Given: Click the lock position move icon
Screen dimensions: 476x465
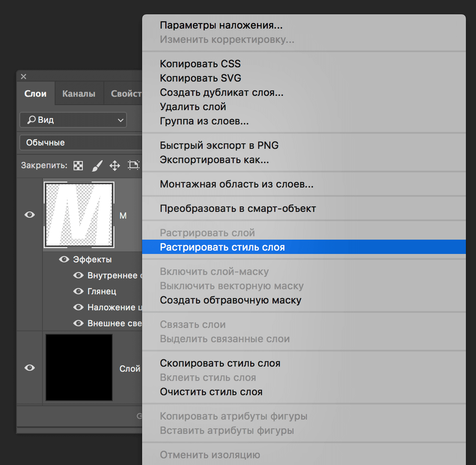Looking at the screenshot, I should click(x=115, y=166).
